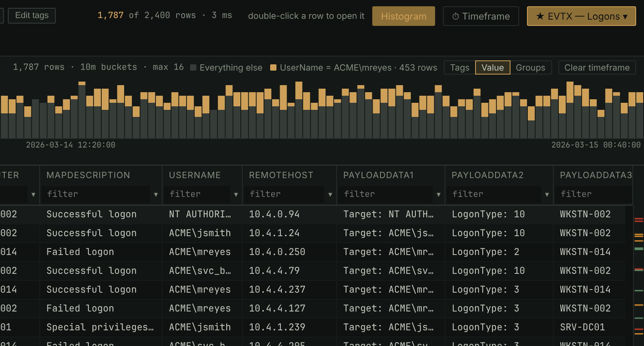The image size is (644, 346).
Task: Select the row with remote host 10.4.0.94
Action: [x=313, y=215]
